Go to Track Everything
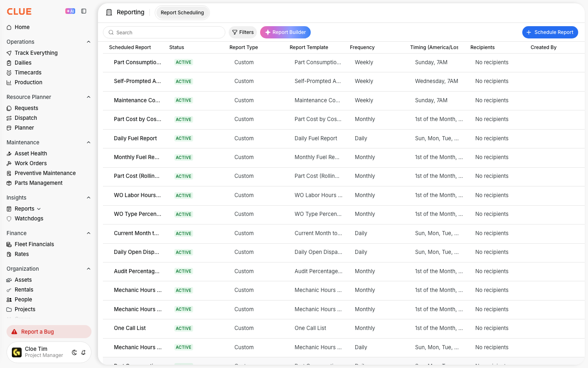 (x=36, y=53)
